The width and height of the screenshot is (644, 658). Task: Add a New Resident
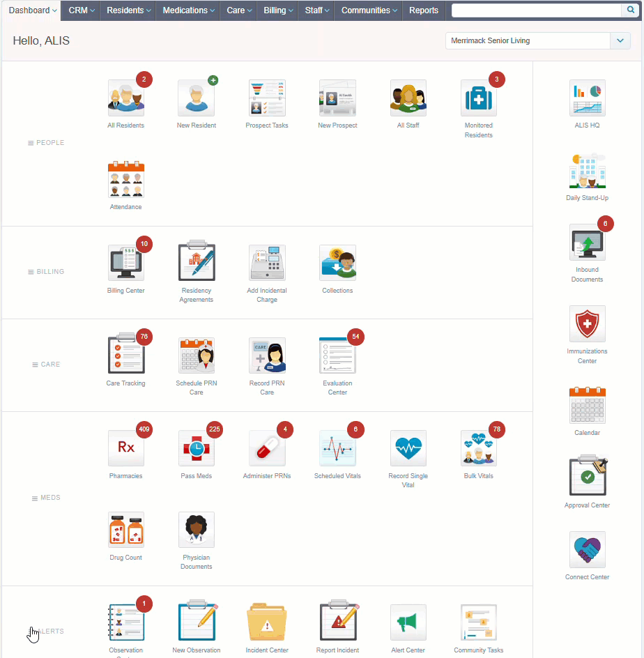(197, 98)
